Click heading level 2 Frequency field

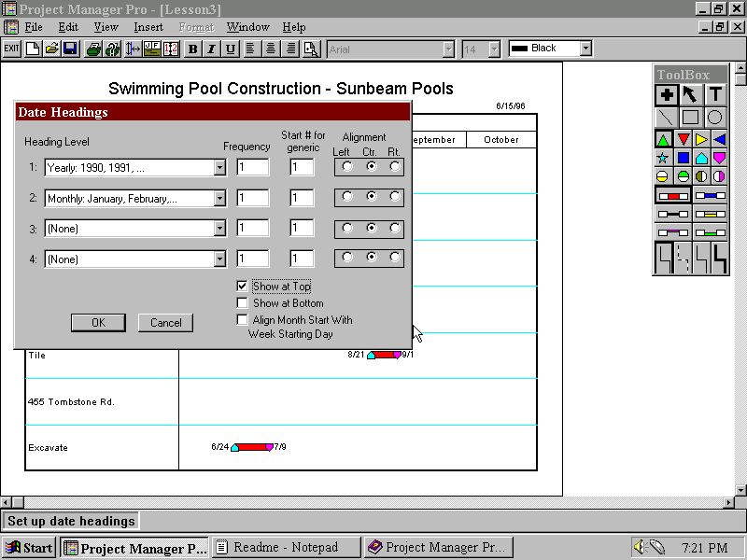[252, 198]
